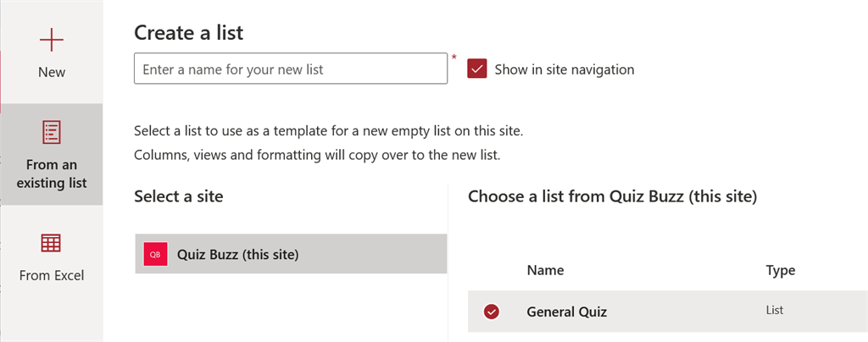Screen dimensions: 868x342
Task: Toggle the General Quiz selection checkmark
Action: pyautogui.click(x=491, y=312)
